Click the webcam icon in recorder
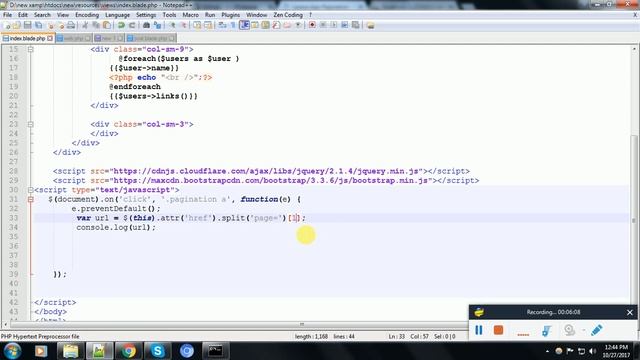Viewport: 640px width, 360px height. pos(569,330)
